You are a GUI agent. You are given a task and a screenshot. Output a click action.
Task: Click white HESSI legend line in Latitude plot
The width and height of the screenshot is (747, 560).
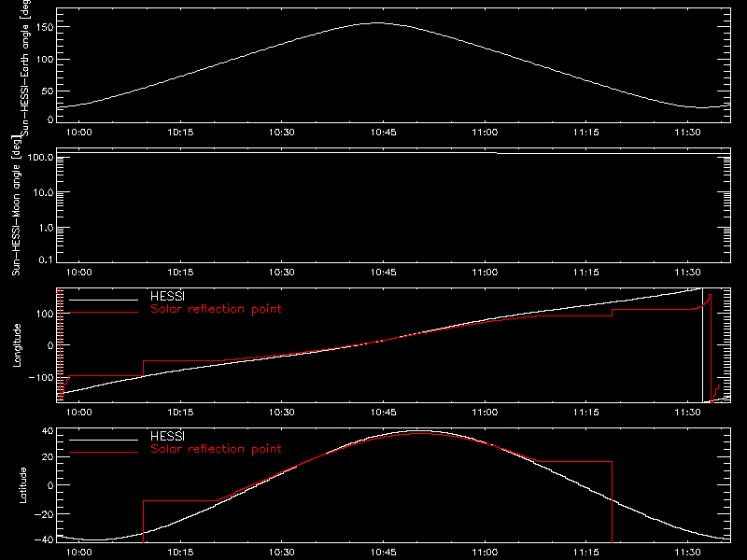(104, 440)
